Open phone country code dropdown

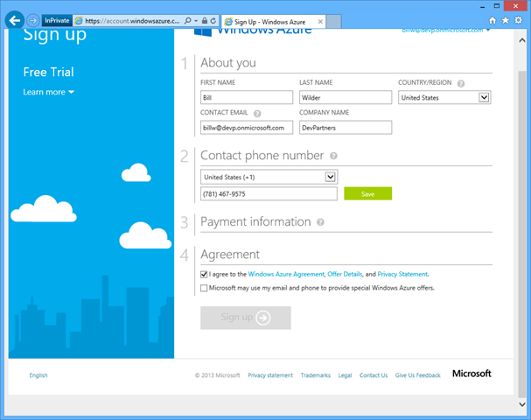coord(330,176)
